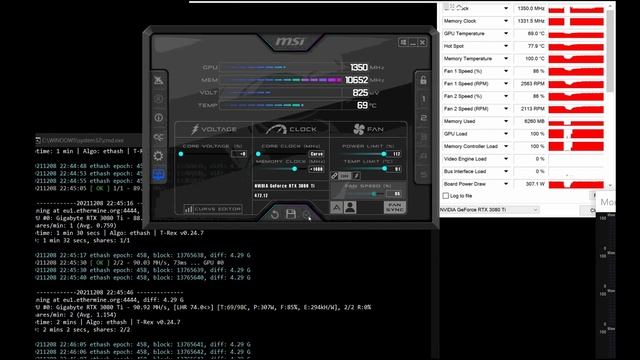This screenshot has height=360, width=640.
Task: Click the Fan 2 Speed (%) sensor label
Action: click(463, 96)
